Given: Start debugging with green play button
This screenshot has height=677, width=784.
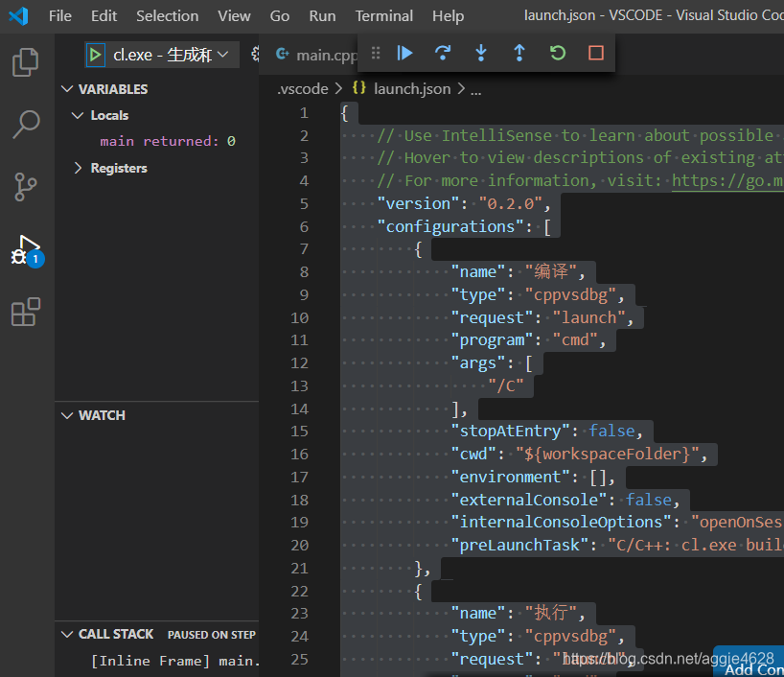Looking at the screenshot, I should click(x=95, y=55).
